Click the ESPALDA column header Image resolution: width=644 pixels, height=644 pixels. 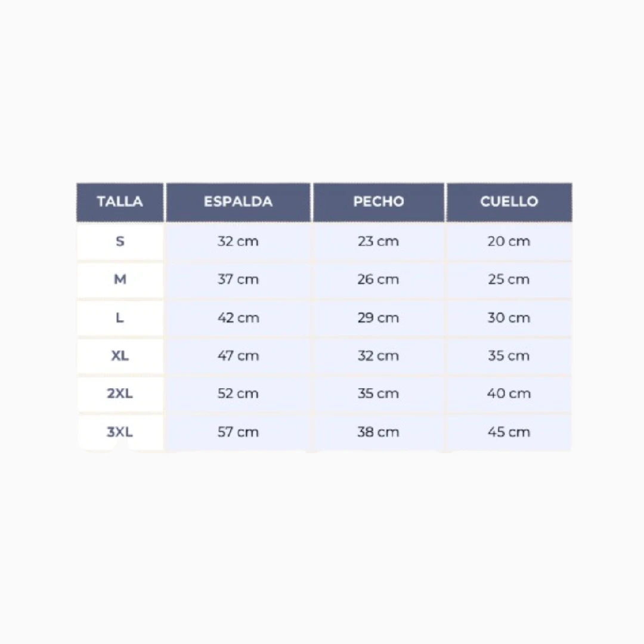[238, 202]
